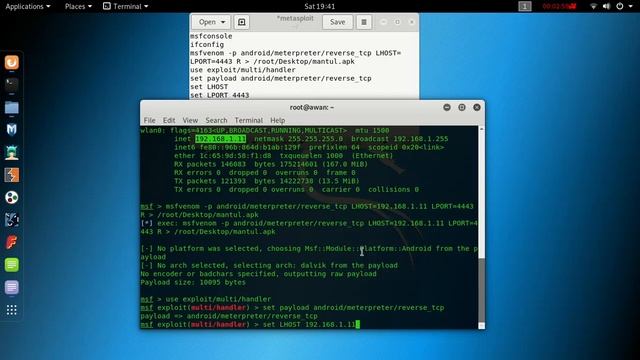Click the Save button in gedit

coord(338,22)
